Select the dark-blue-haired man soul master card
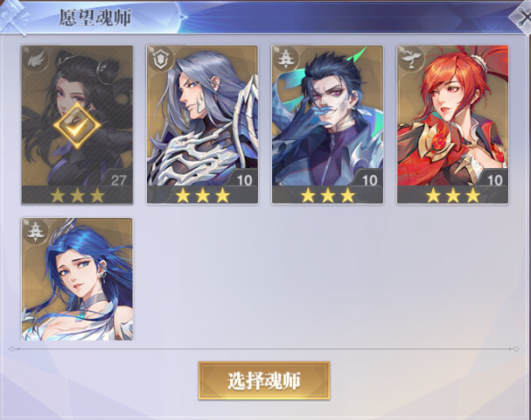Viewport: 531px width, 420px height. point(327,124)
